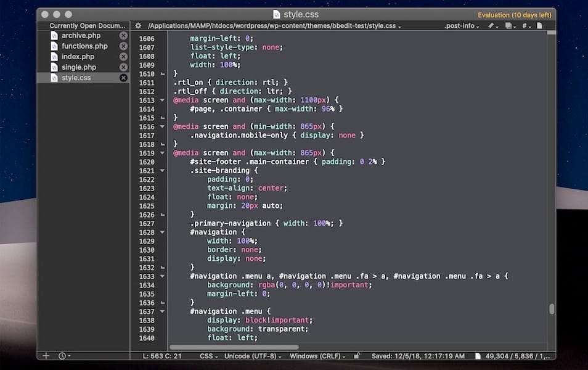Image resolution: width=588 pixels, height=370 pixels.
Task: Open the Windows (CRLF) line endings menu
Action: click(x=318, y=356)
